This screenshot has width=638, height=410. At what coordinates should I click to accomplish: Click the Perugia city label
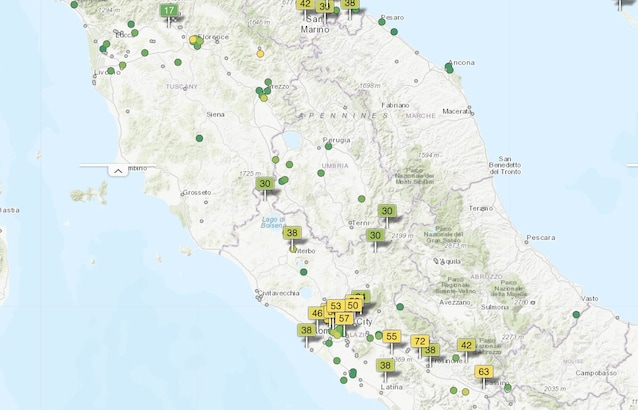point(337,140)
